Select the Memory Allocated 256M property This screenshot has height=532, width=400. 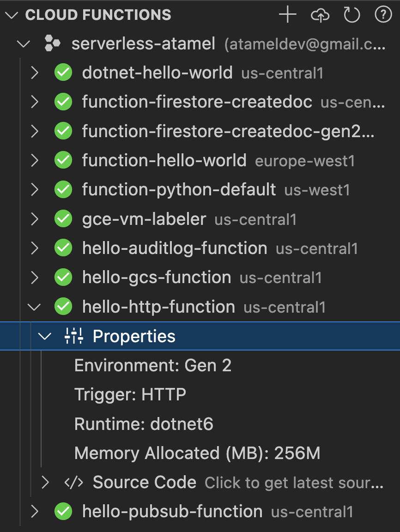click(x=197, y=453)
